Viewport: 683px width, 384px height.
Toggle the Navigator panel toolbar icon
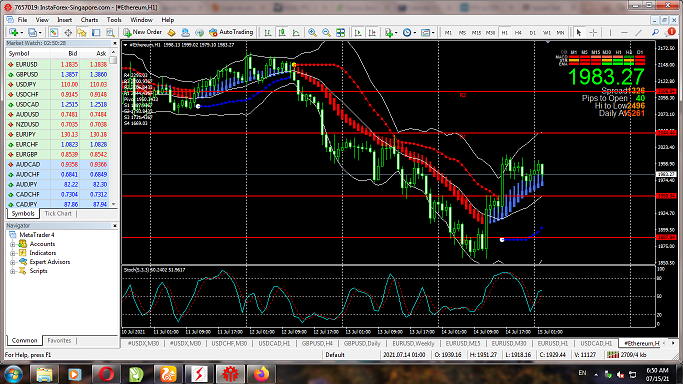tap(82, 33)
